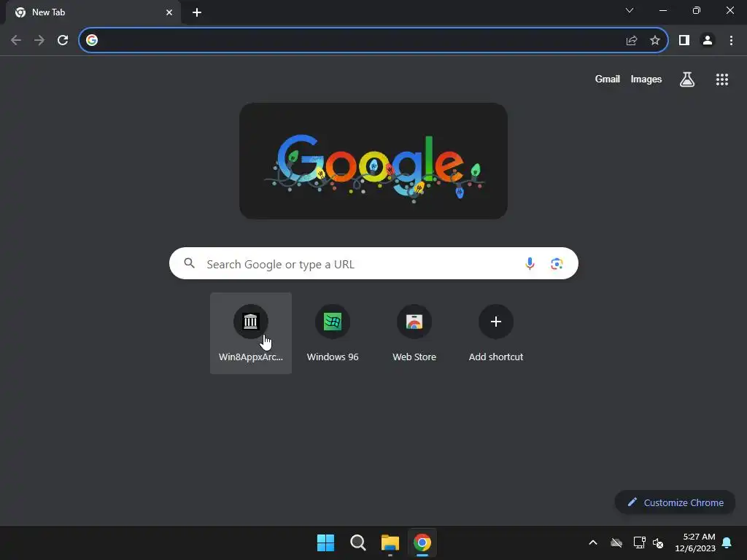Open the clock and date flyout
The width and height of the screenshot is (747, 560).
(695, 542)
